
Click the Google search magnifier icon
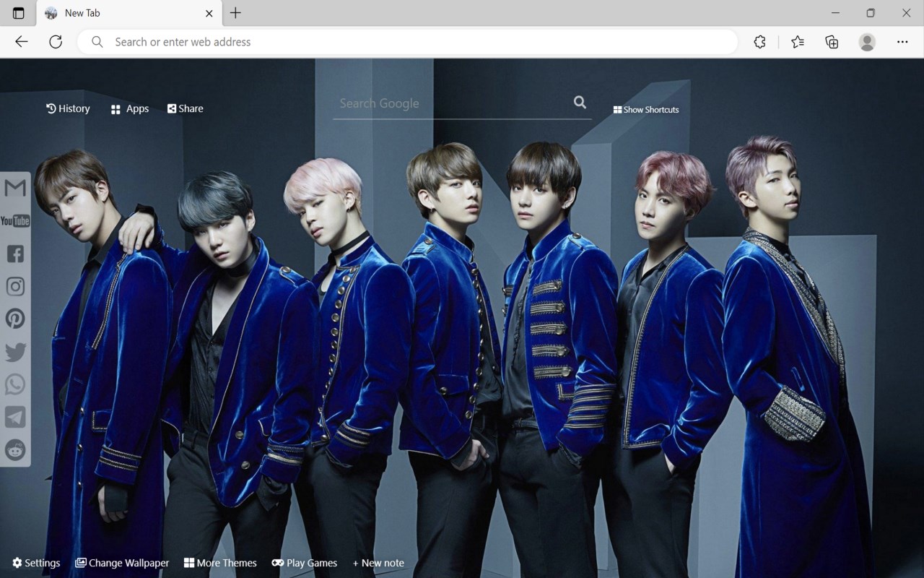pyautogui.click(x=580, y=103)
